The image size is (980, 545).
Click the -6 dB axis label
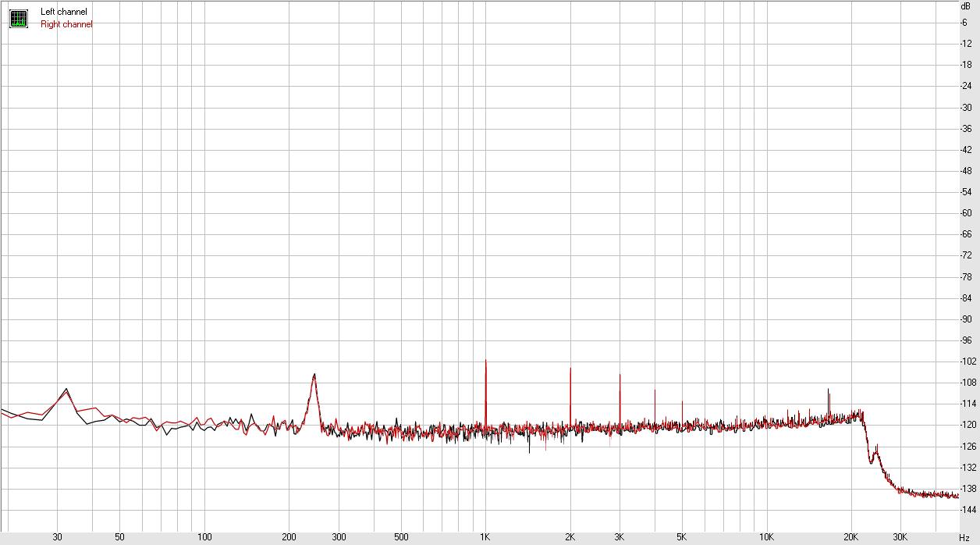(x=964, y=22)
